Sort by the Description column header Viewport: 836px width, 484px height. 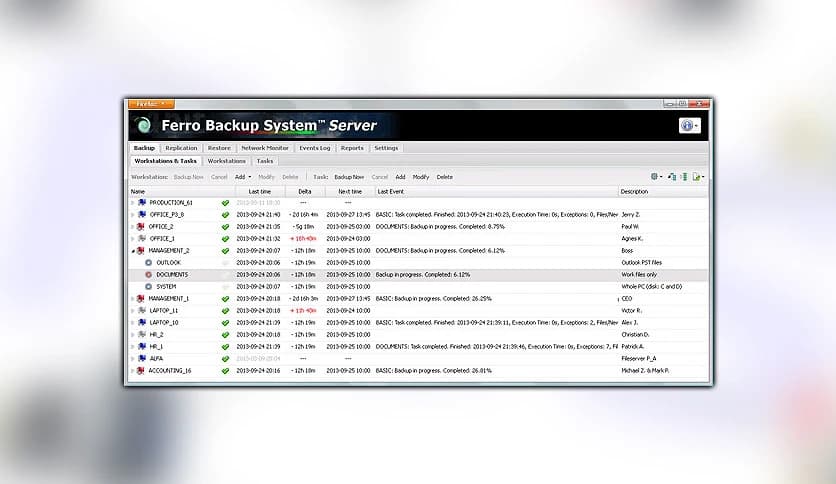(x=663, y=191)
